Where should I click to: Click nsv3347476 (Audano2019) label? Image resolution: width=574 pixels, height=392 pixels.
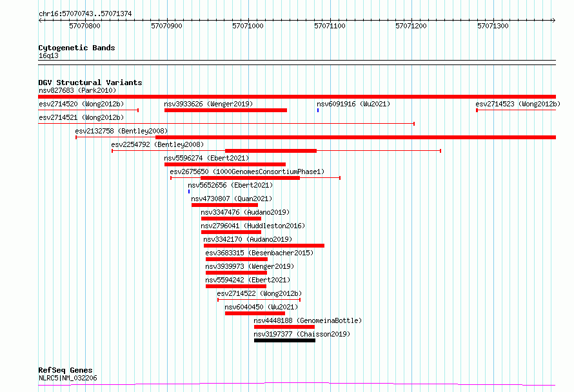coord(245,212)
